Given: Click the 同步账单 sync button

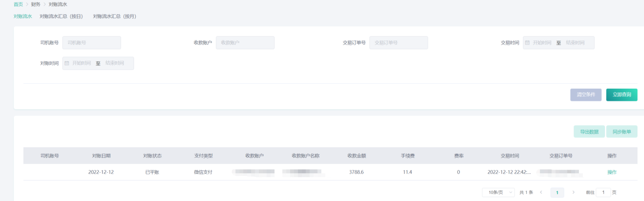Looking at the screenshot, I should [621, 132].
